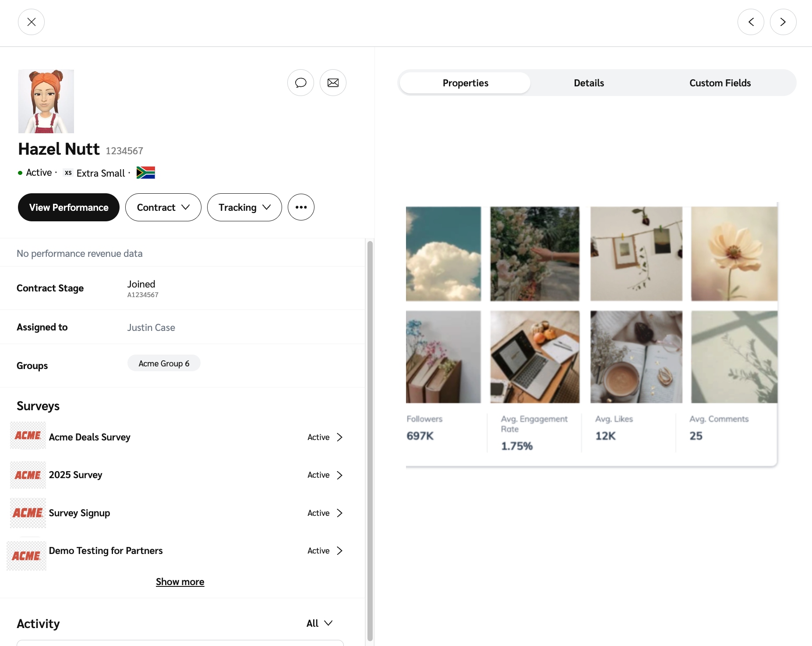
Task: Open the 2025 Survey row arrow
Action: (339, 475)
